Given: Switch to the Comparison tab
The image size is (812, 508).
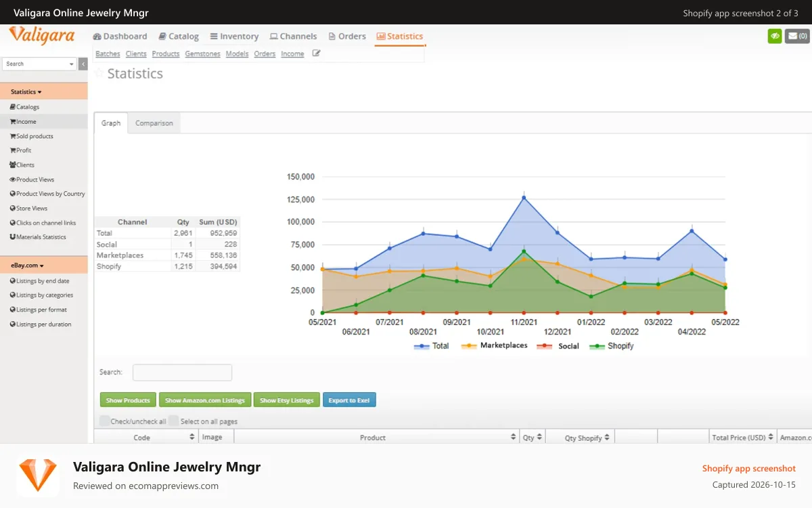Looking at the screenshot, I should click(154, 123).
